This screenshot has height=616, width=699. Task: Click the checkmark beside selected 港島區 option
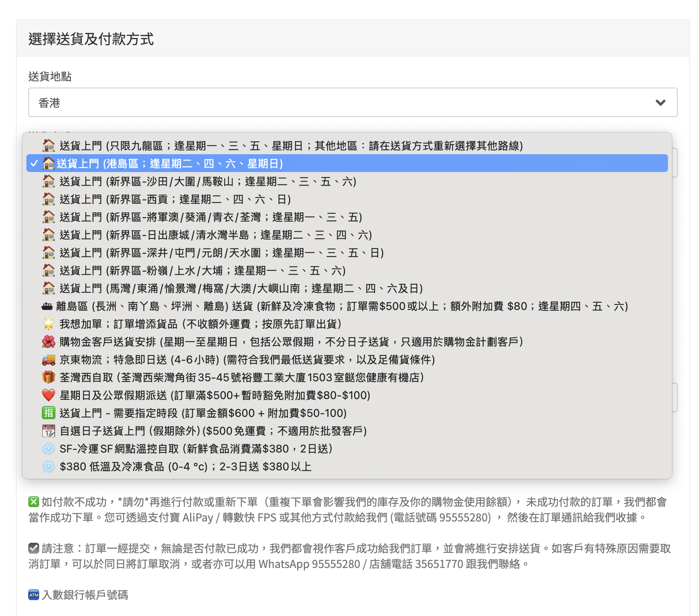[x=34, y=163]
